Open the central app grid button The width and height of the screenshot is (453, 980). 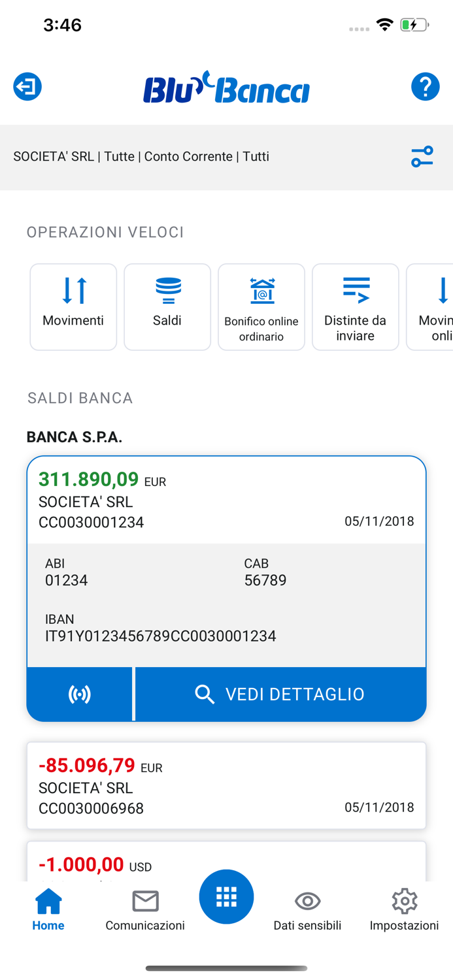pos(226,896)
